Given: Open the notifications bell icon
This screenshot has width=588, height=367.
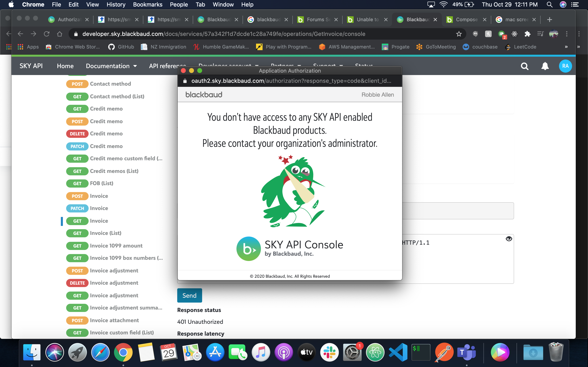Looking at the screenshot, I should pyautogui.click(x=545, y=66).
